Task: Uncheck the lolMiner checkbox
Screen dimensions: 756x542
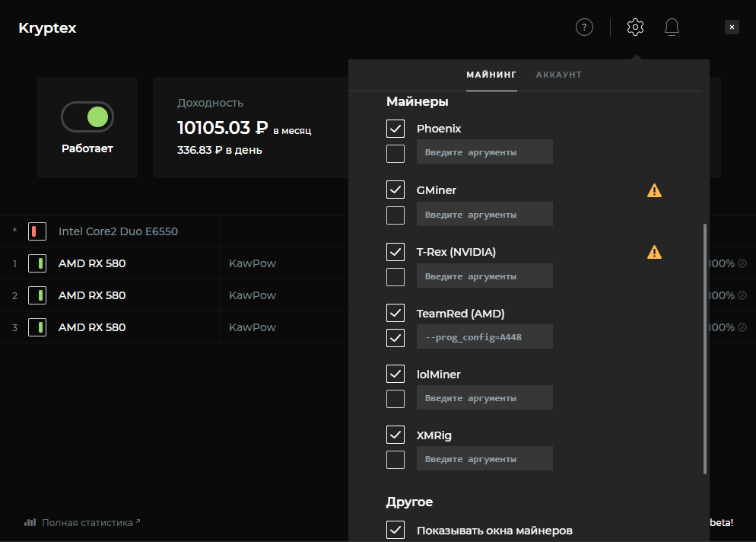Action: pyautogui.click(x=395, y=374)
